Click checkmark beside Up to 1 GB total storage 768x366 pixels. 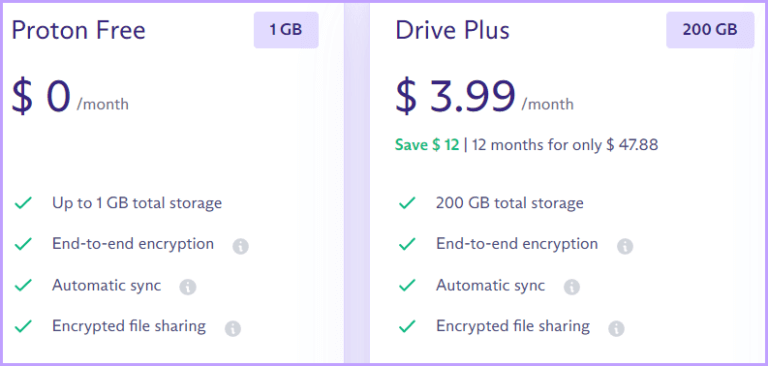[23, 202]
